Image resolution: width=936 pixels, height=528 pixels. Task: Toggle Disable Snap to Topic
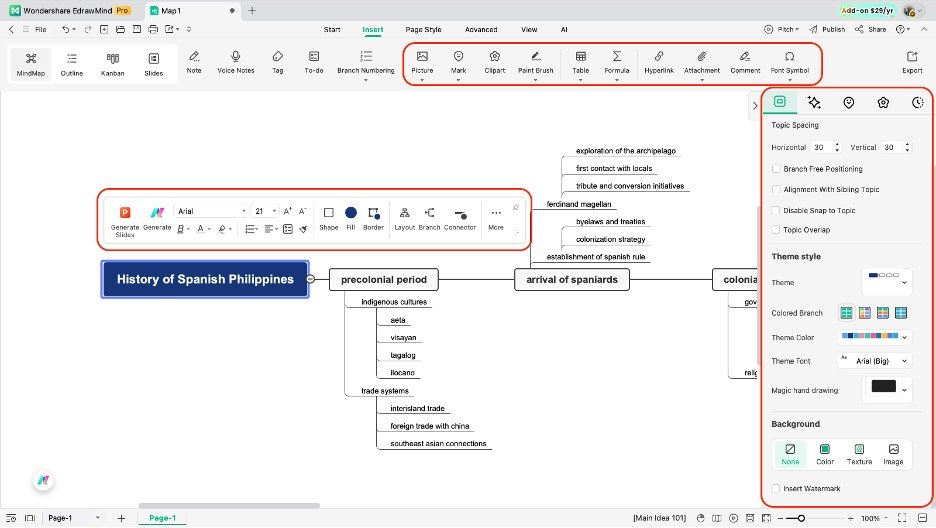click(776, 210)
